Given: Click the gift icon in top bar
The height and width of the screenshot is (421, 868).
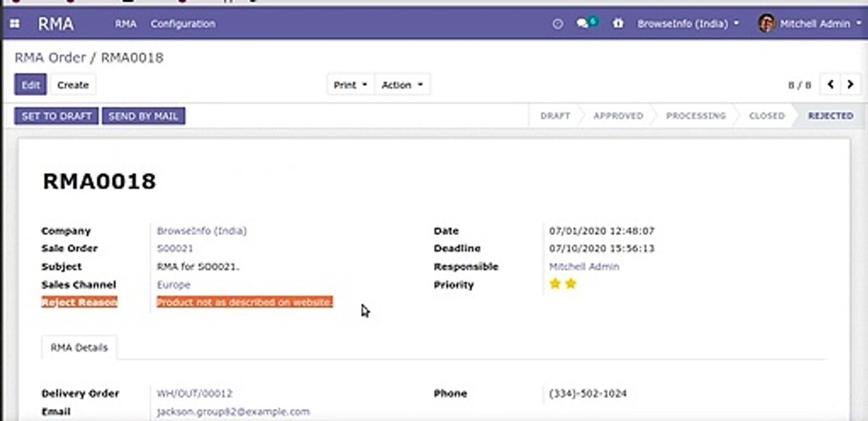Looking at the screenshot, I should pos(618,24).
